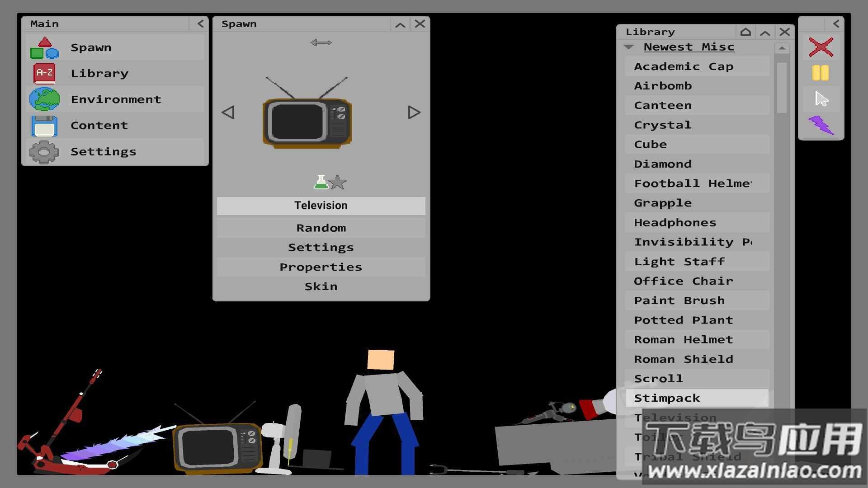Open Properties in the Spawn panel
868x488 pixels.
pyautogui.click(x=321, y=267)
